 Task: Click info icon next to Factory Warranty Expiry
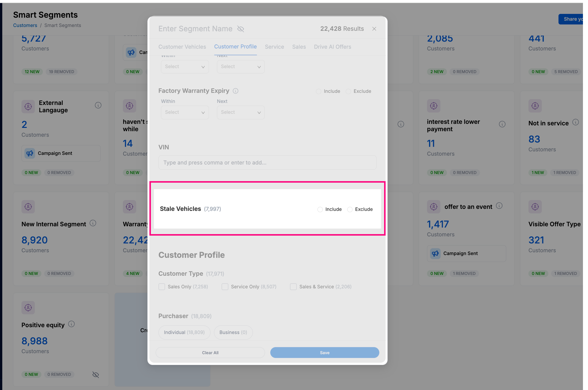235,91
